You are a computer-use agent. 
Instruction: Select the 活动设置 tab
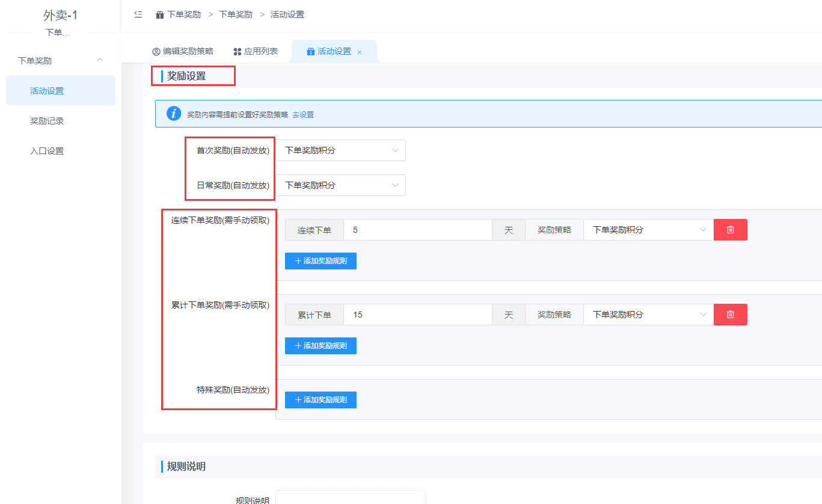point(334,52)
